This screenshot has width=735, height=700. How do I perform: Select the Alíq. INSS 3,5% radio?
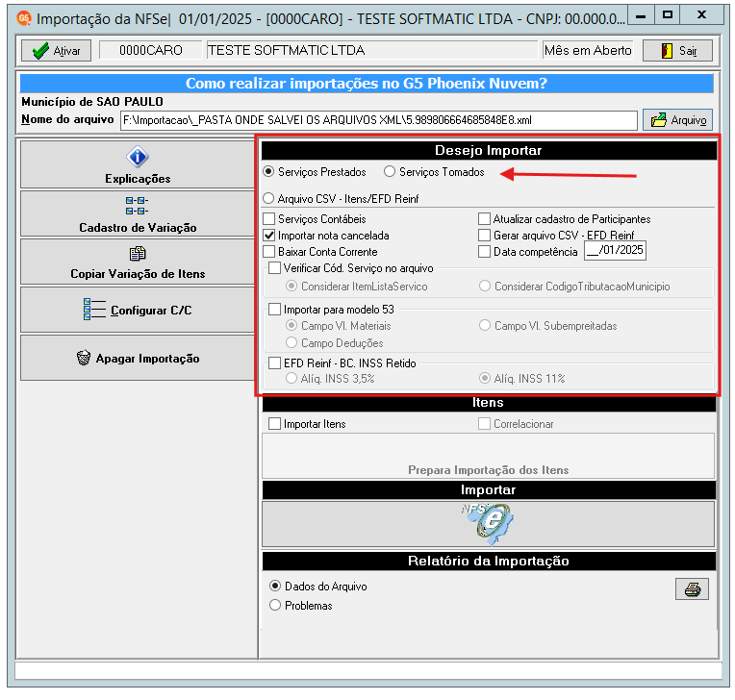click(291, 379)
